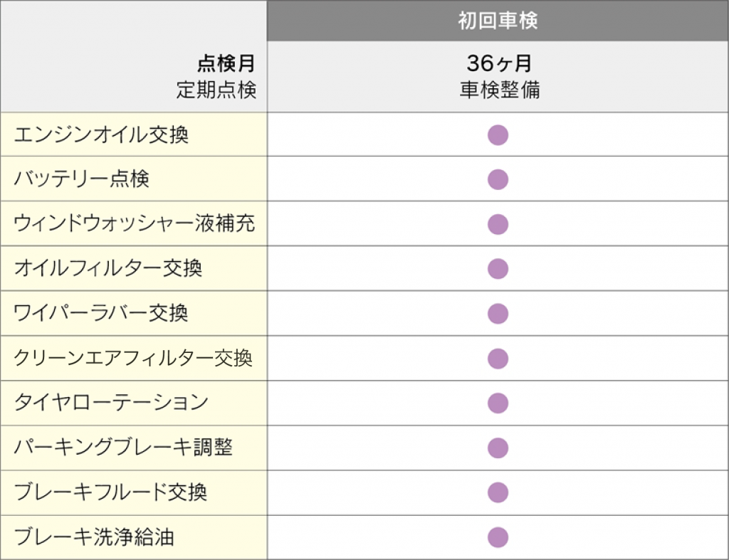Select the エンジンオイル交換 row label
The width and height of the screenshot is (729, 560).
click(x=101, y=134)
